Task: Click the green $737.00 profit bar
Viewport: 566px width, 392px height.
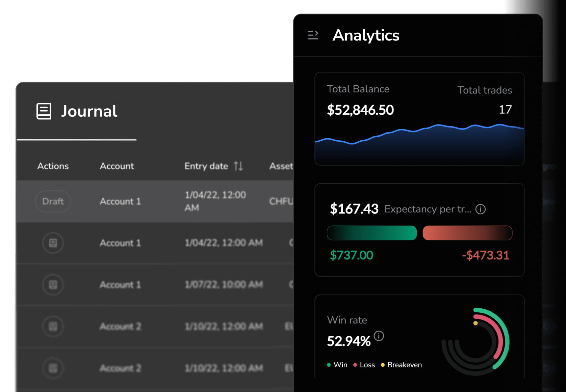Action: point(371,233)
